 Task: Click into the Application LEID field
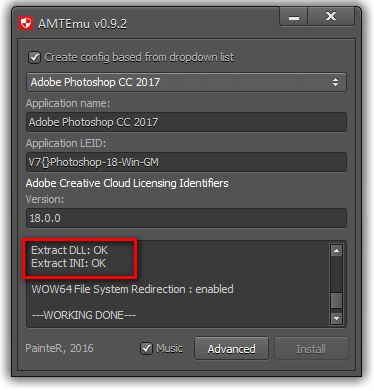186,162
